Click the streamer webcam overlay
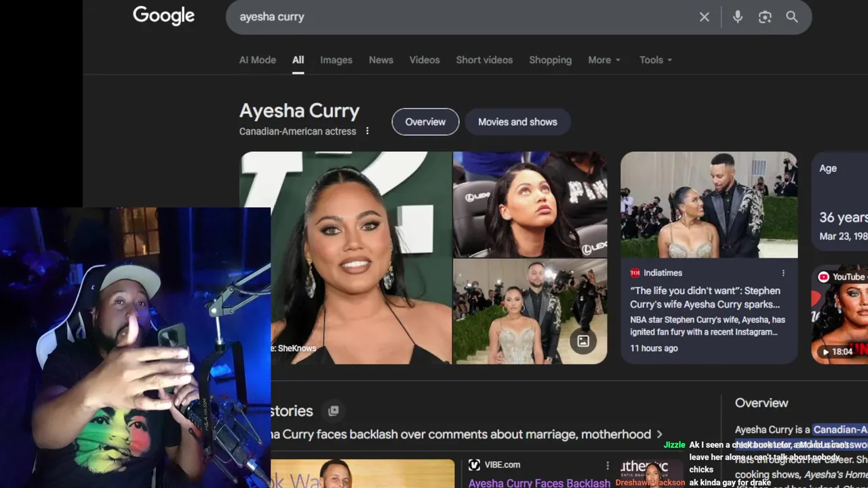 pos(136,348)
